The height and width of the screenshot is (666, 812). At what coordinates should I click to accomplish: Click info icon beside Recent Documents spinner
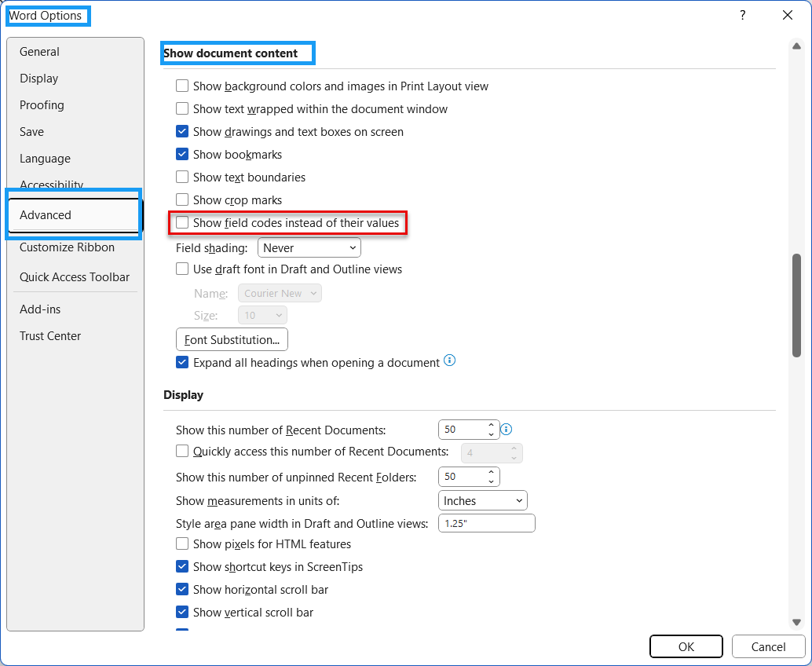[x=507, y=430]
